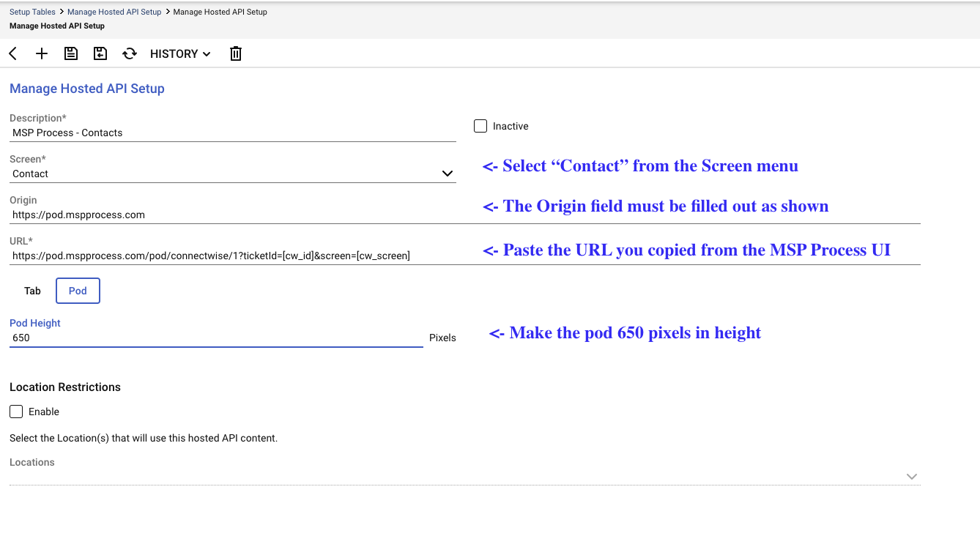Click the last Manage Hosted API Setup breadcrumb
Screen dimensions: 980x547
[x=220, y=12]
